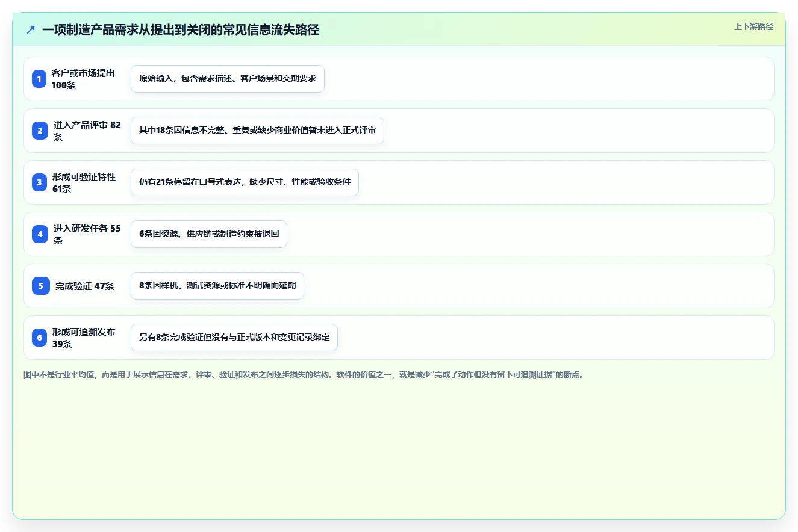
Task: Click the header title '一项制造产品需求从提出到关闭的常见信息流失路径'
Action: (x=181, y=29)
